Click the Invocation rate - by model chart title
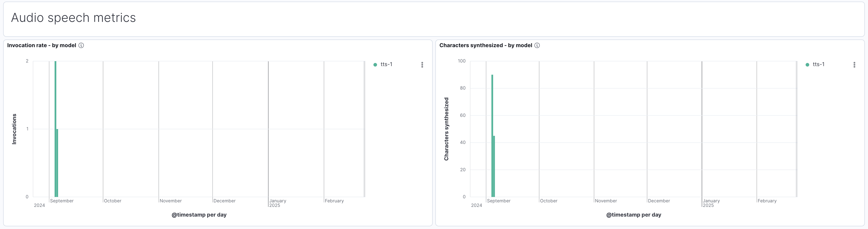This screenshot has width=868, height=229. click(42, 45)
